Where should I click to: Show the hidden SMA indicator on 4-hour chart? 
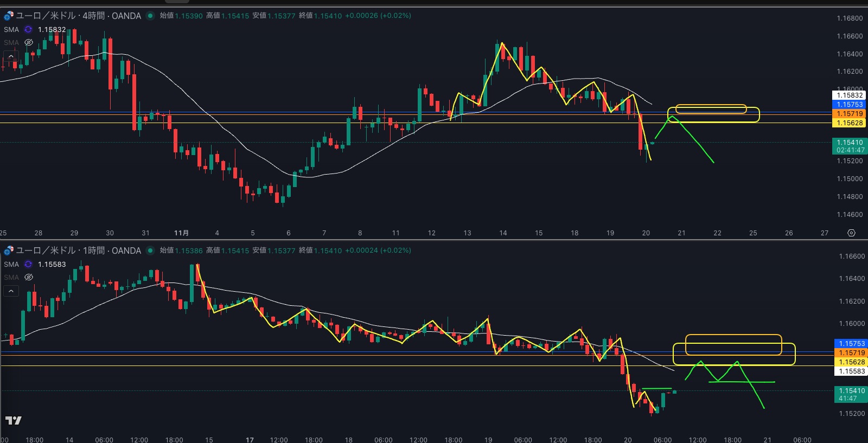29,42
